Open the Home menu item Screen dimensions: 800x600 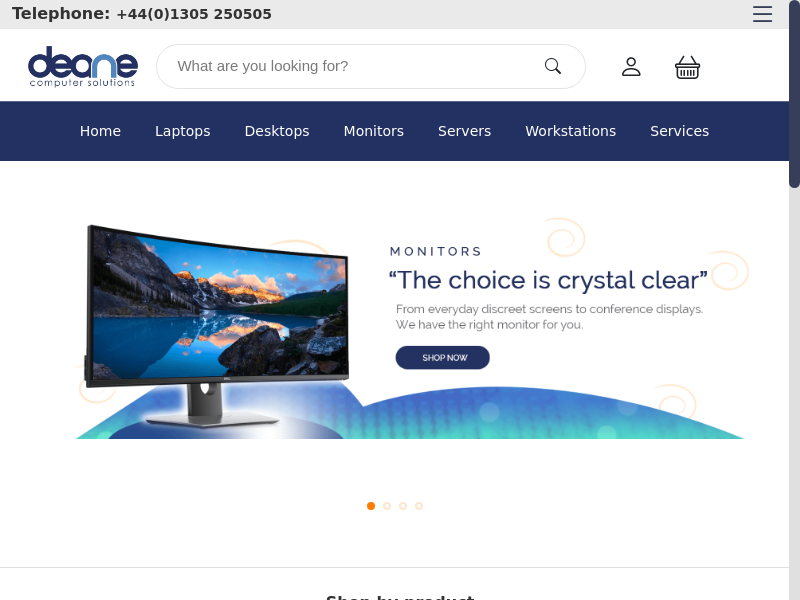[x=100, y=131]
